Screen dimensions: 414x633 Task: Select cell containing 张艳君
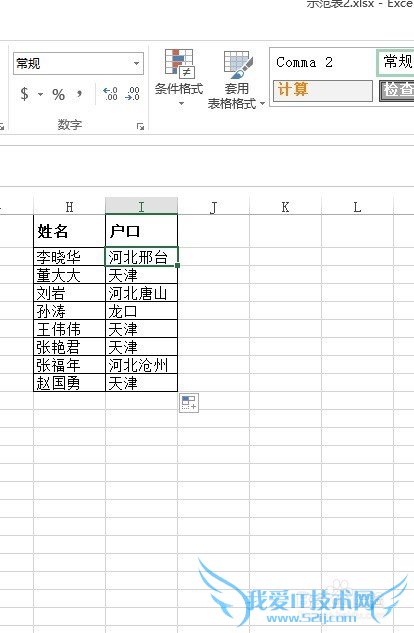pos(69,347)
